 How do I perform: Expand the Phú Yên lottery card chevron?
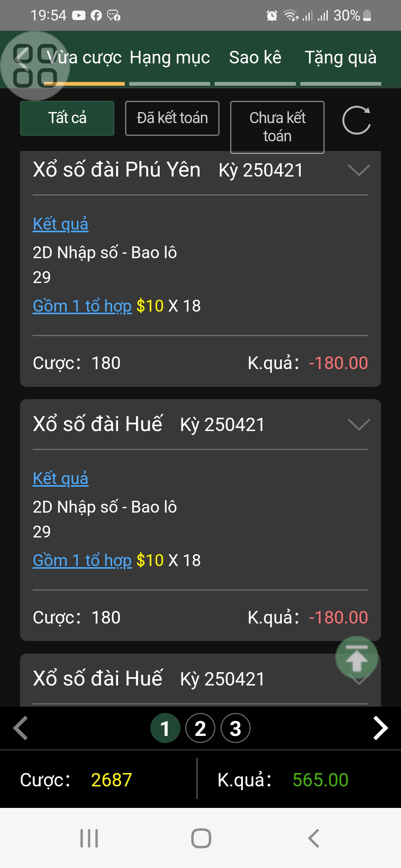click(x=359, y=170)
